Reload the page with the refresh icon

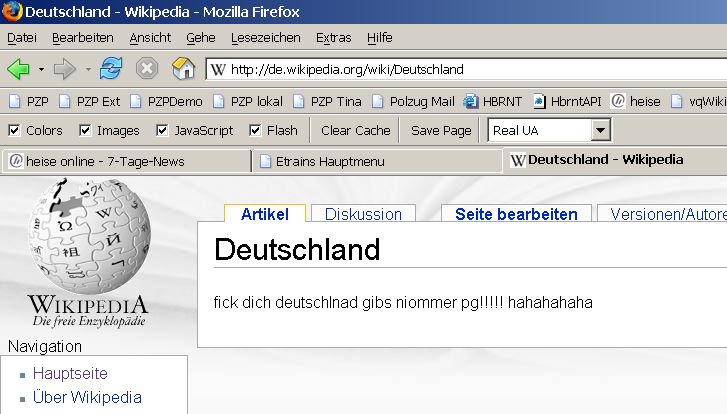tap(110, 69)
